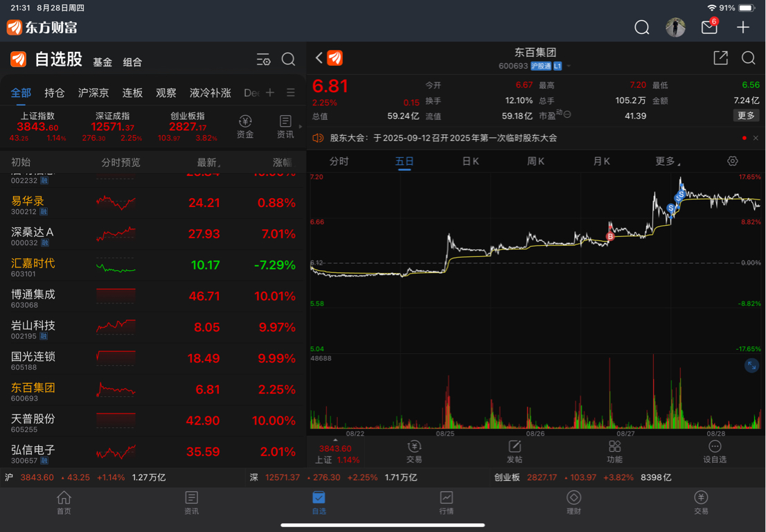Go back from 东百集团 detail

point(319,58)
